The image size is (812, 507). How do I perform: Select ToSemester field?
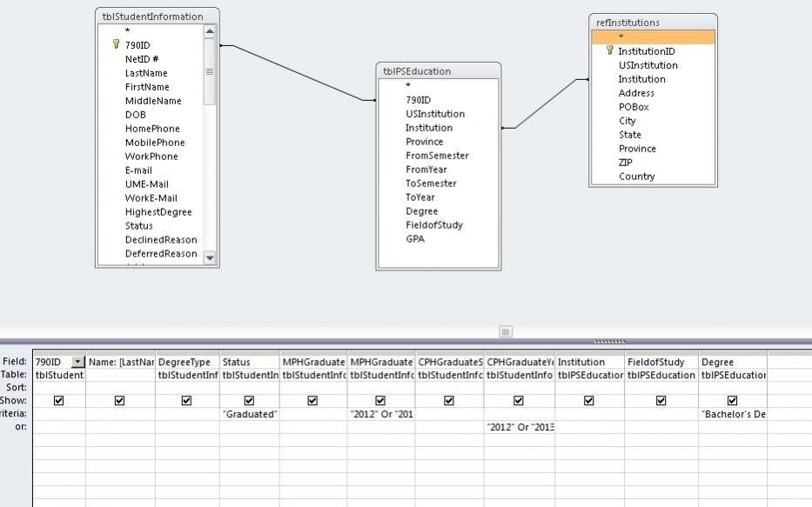click(x=431, y=183)
